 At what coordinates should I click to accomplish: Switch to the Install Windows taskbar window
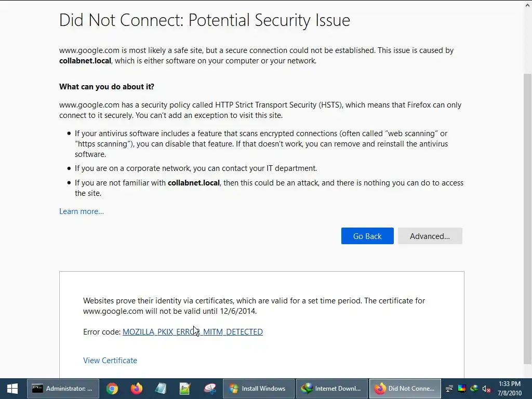258,388
